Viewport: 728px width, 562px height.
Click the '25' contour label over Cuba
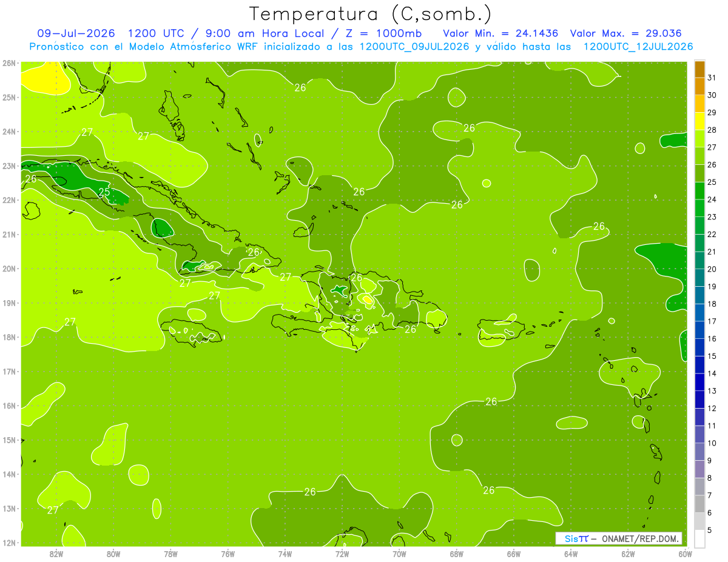coord(104,192)
